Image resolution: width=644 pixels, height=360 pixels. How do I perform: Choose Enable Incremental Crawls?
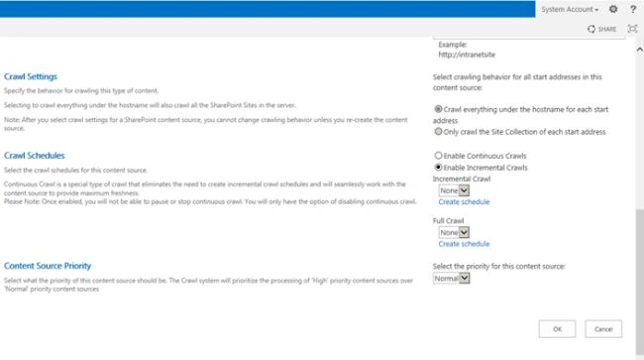tap(438, 168)
